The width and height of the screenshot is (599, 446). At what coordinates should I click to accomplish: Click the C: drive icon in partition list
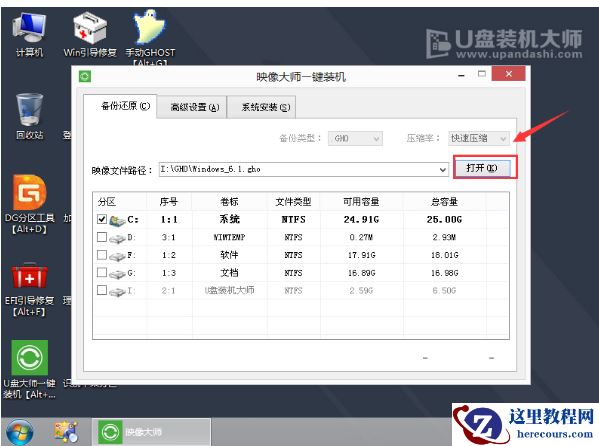pyautogui.click(x=117, y=221)
